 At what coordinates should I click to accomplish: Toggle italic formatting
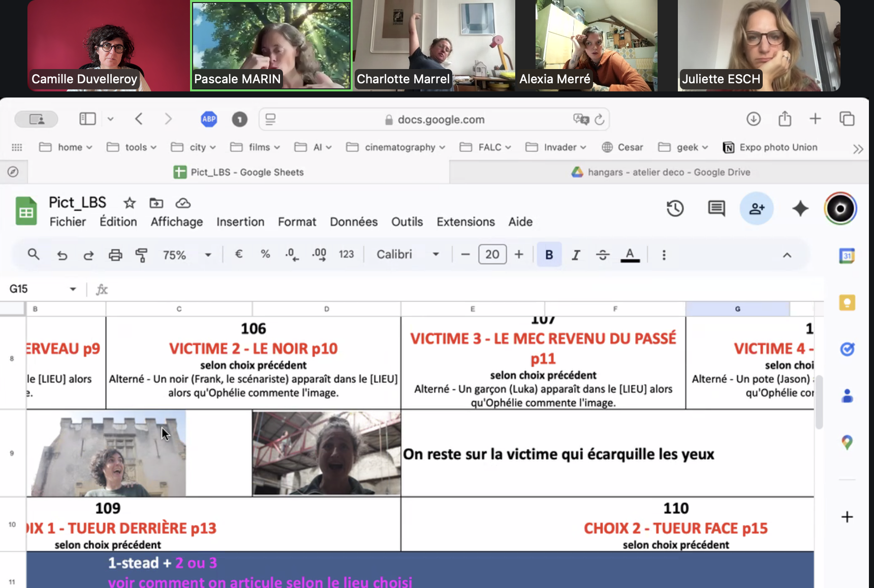[x=576, y=255]
